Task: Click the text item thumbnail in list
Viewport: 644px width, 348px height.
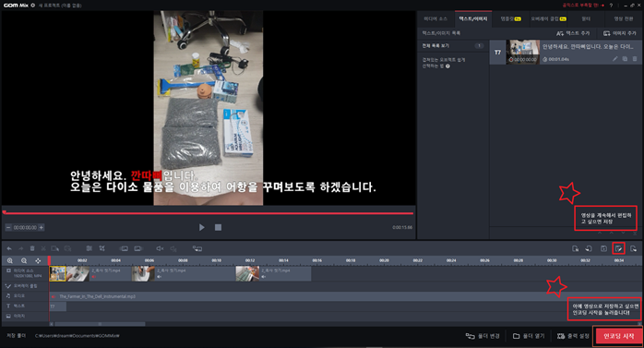Action: pos(523,52)
